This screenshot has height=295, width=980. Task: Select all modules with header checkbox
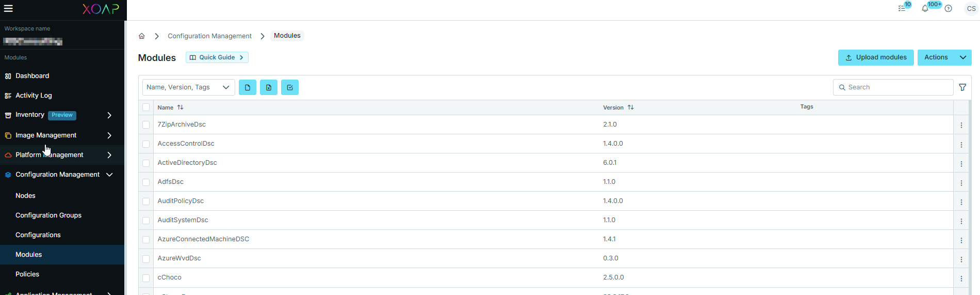point(146,107)
